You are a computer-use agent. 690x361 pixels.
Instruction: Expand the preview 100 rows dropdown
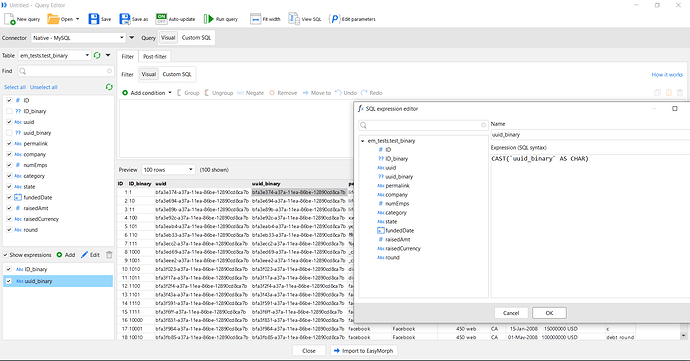pyautogui.click(x=168, y=169)
